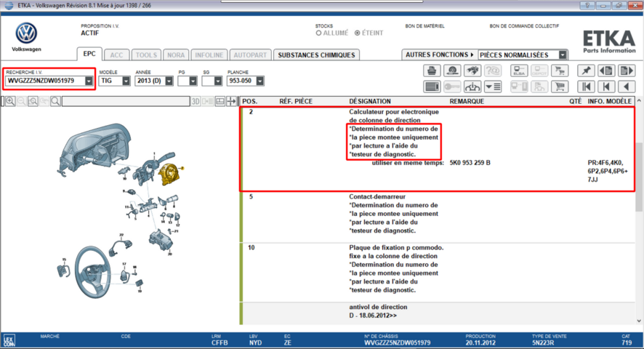Click the Volkswagen logo

pyautogui.click(x=26, y=33)
